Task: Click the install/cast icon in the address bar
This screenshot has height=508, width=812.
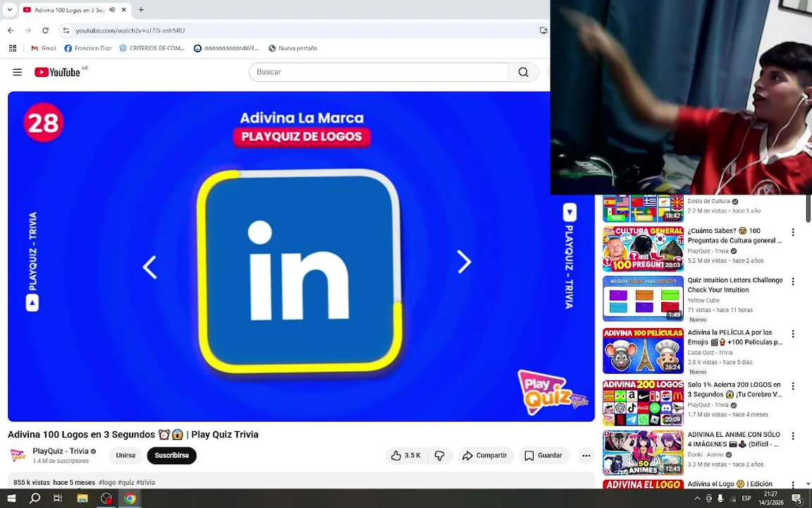Action: 543,30
